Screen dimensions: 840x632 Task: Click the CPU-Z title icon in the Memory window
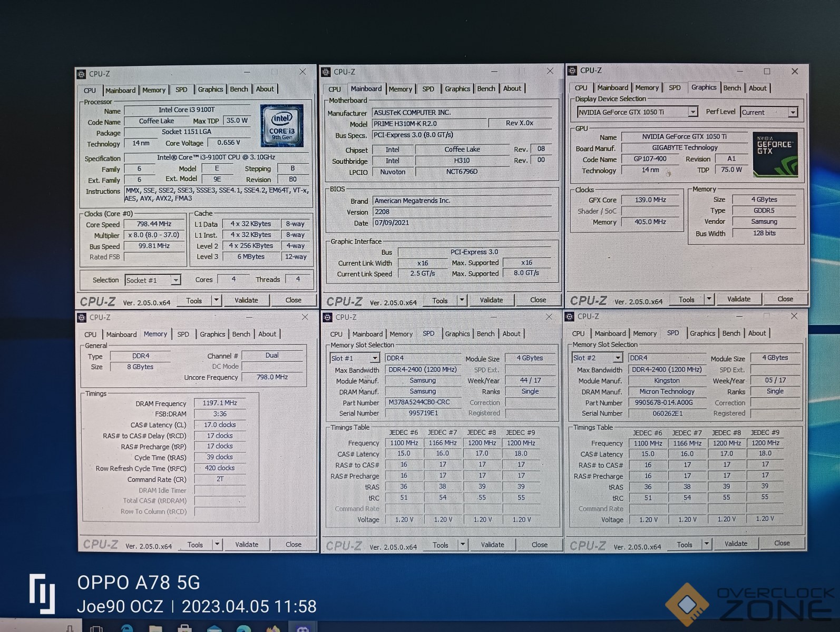[x=82, y=317]
